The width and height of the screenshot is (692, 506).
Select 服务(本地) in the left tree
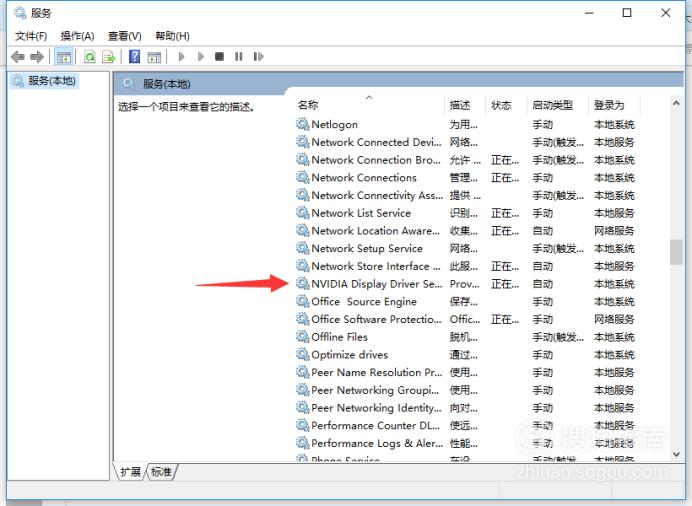tap(45, 81)
